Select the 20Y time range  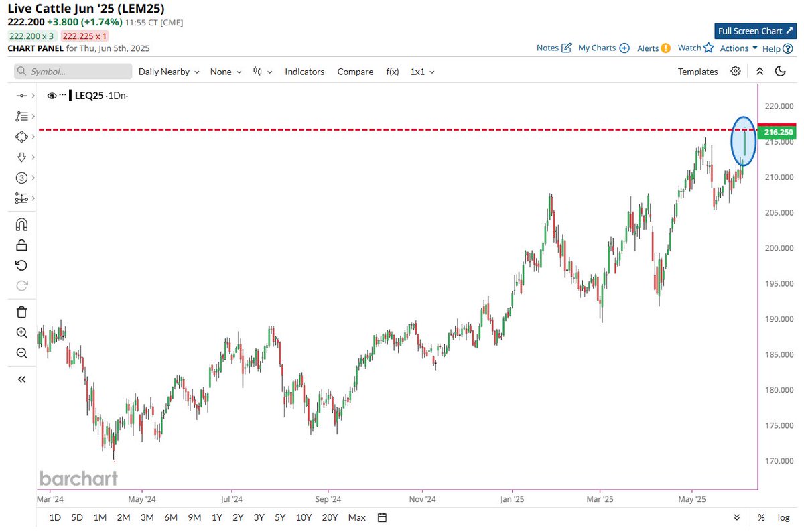(x=330, y=517)
